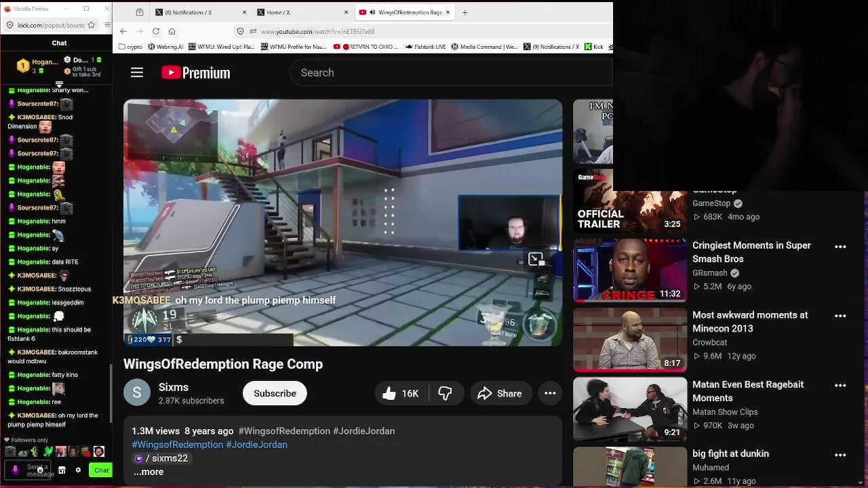Like the WingsOfRedemption video
This screenshot has width=868, height=488.
401,393
